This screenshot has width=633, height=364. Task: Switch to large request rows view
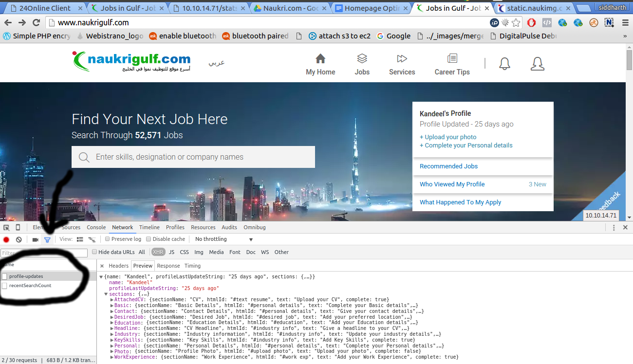(80, 239)
